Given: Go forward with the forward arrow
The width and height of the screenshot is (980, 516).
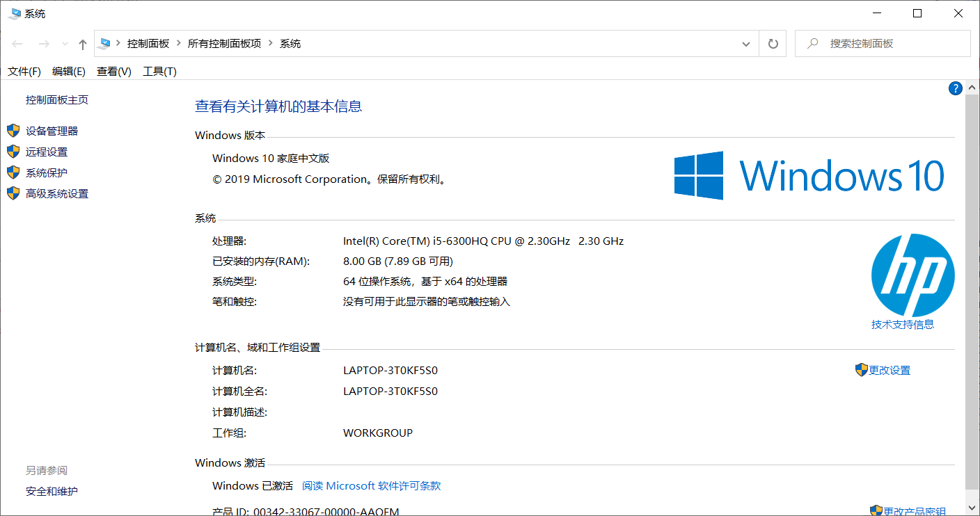Looking at the screenshot, I should point(43,44).
